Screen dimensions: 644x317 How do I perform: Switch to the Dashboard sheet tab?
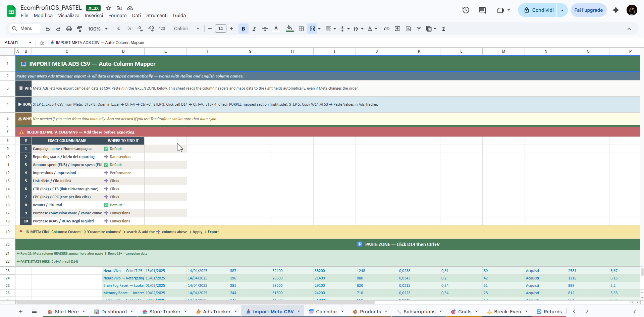click(114, 312)
